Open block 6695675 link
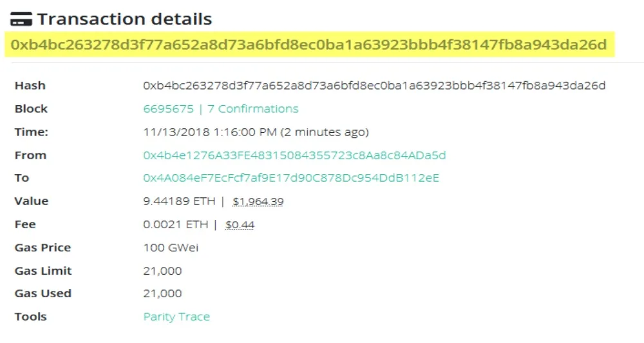The height and width of the screenshot is (343, 644). click(x=168, y=109)
